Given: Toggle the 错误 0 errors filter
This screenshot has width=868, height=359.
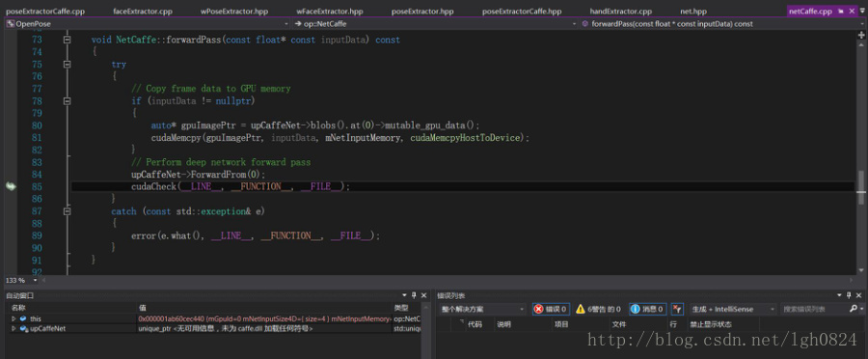Looking at the screenshot, I should (x=551, y=309).
